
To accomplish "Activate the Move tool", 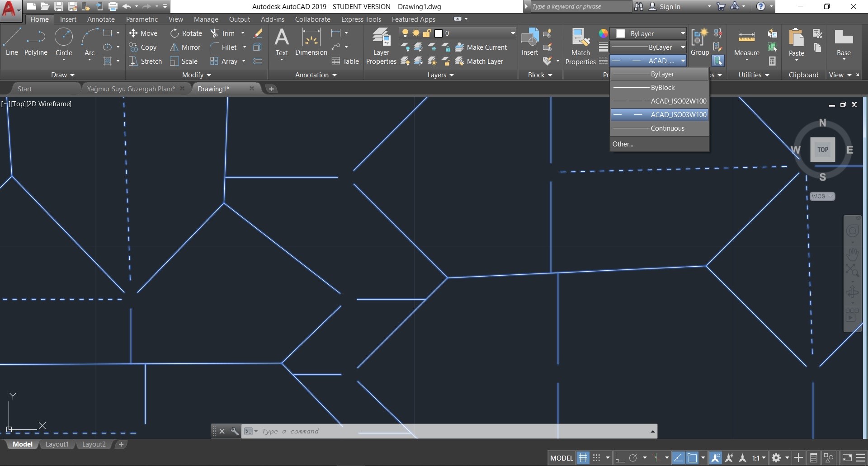I will pos(144,33).
